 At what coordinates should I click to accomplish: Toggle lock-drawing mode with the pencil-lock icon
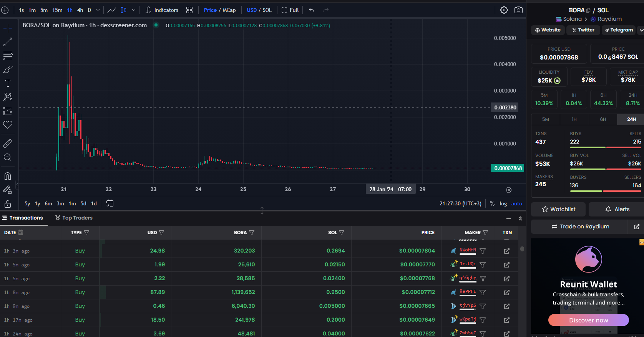[x=8, y=190]
